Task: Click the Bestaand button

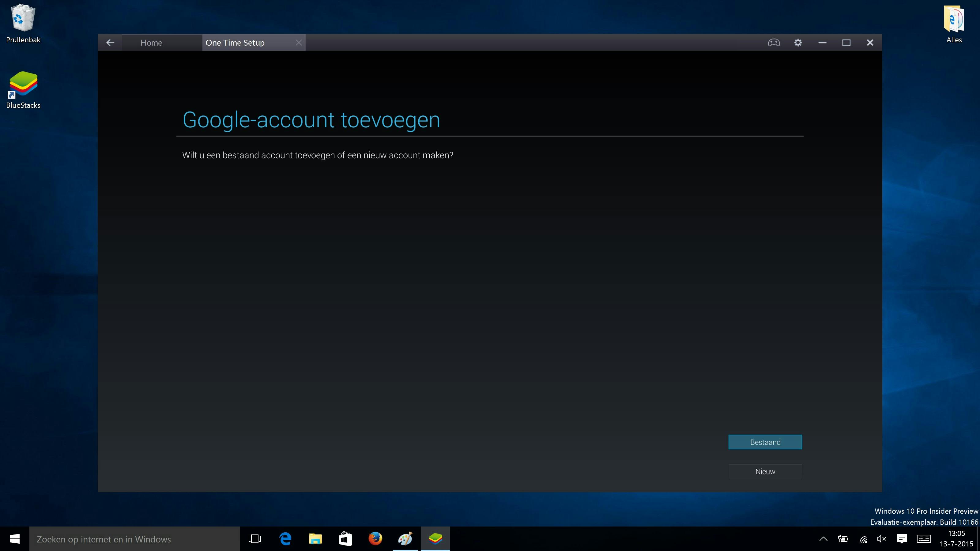Action: tap(765, 442)
